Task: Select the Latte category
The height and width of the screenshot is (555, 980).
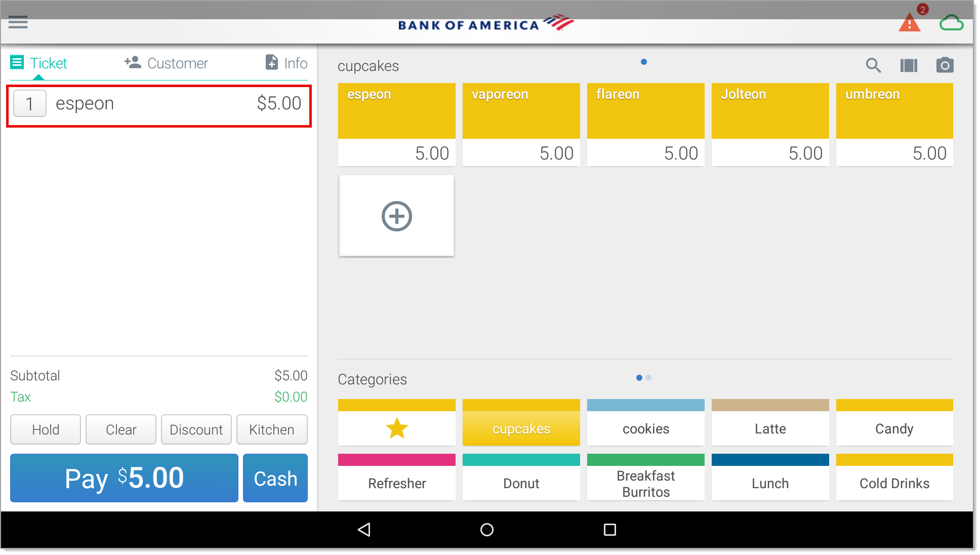Action: (x=770, y=423)
